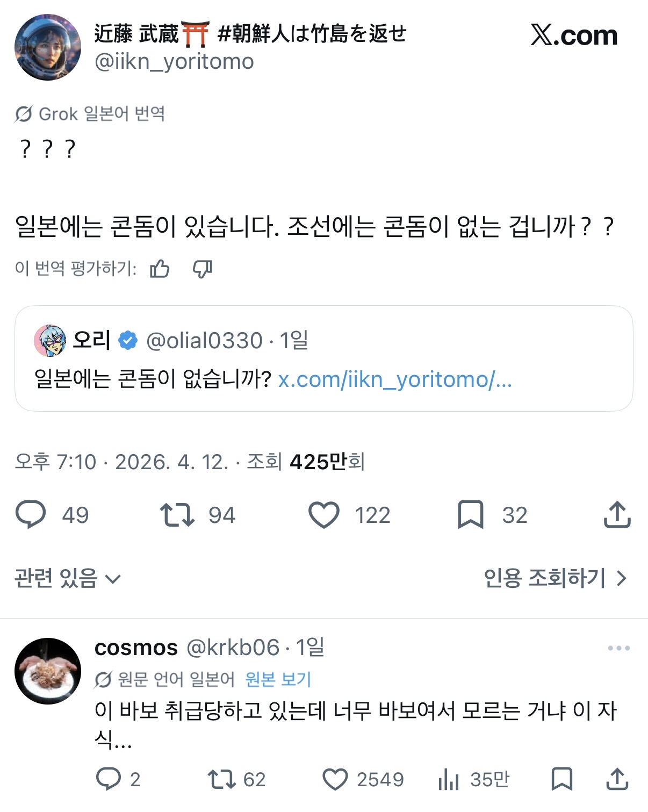Like the main post with heart icon
Screen dimensions: 648x812
[x=324, y=515]
